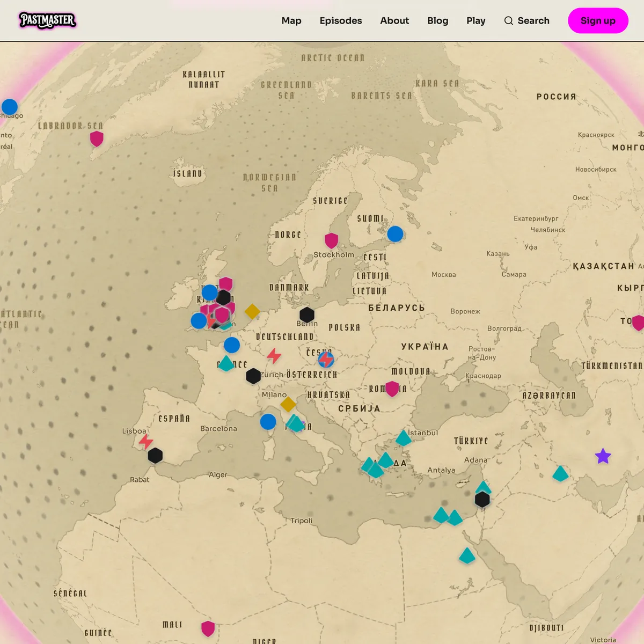
Task: Select the blue circle marker near Chicago
Action: (9, 107)
